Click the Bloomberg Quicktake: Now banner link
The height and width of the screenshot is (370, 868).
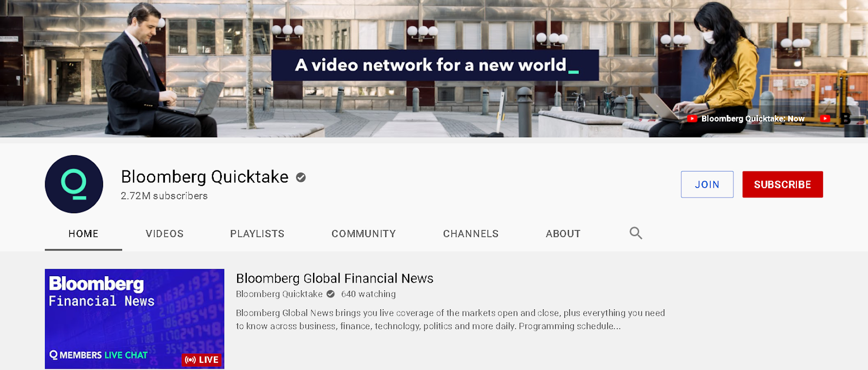pos(746,118)
